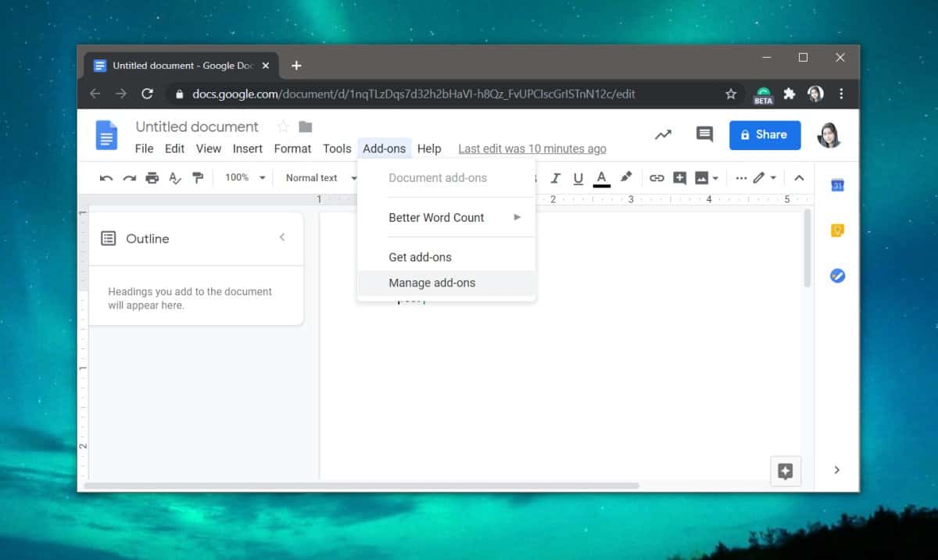Open the Edit menu
938x560 pixels.
coord(174,148)
